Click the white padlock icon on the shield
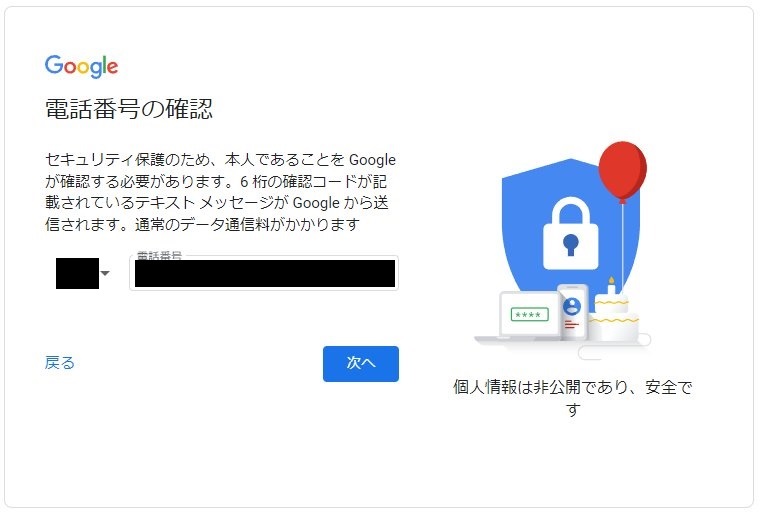762x516 pixels. tap(571, 234)
